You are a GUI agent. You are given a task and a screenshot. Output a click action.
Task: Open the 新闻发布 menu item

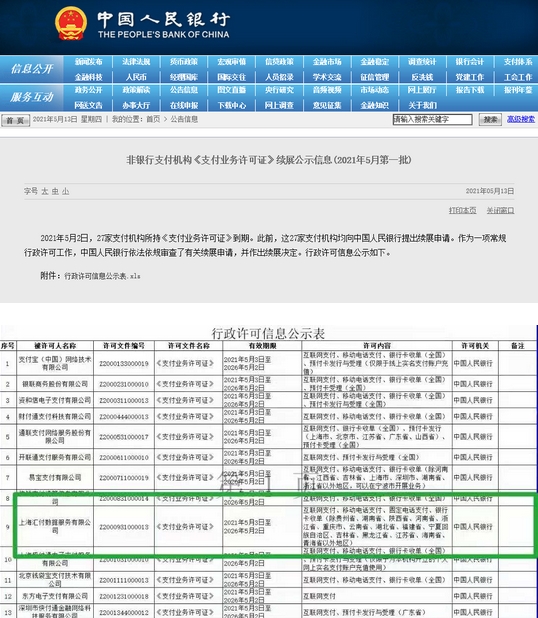[x=88, y=62]
